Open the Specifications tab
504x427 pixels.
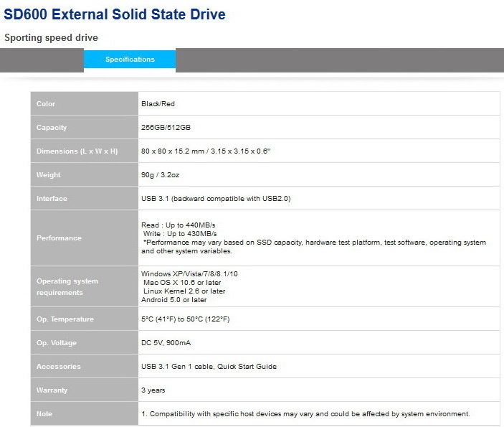coord(130,60)
